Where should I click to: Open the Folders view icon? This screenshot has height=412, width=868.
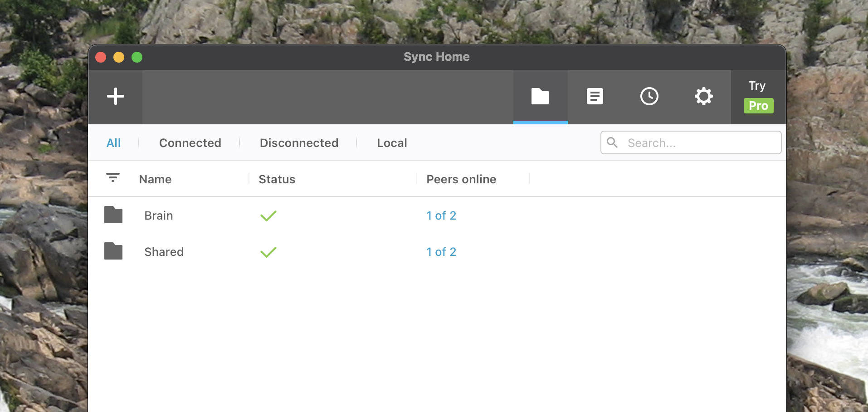pyautogui.click(x=540, y=96)
